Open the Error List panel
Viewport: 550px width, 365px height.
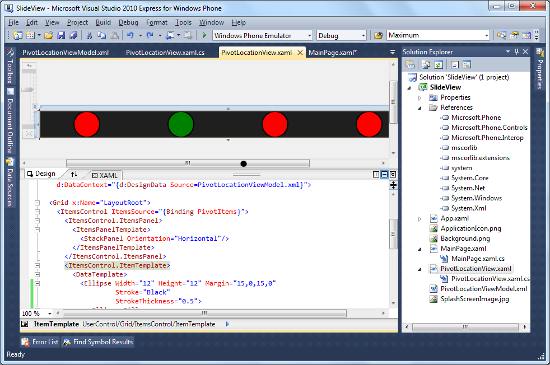pyautogui.click(x=40, y=342)
